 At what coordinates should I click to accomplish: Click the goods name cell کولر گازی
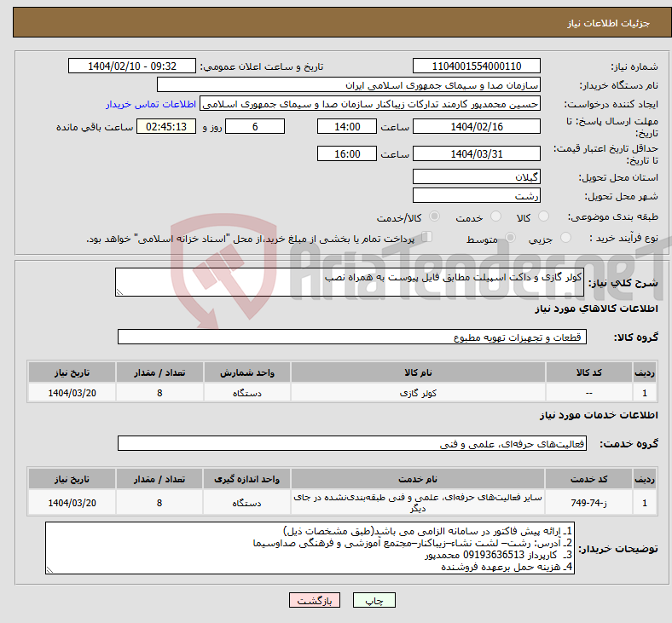click(x=418, y=393)
